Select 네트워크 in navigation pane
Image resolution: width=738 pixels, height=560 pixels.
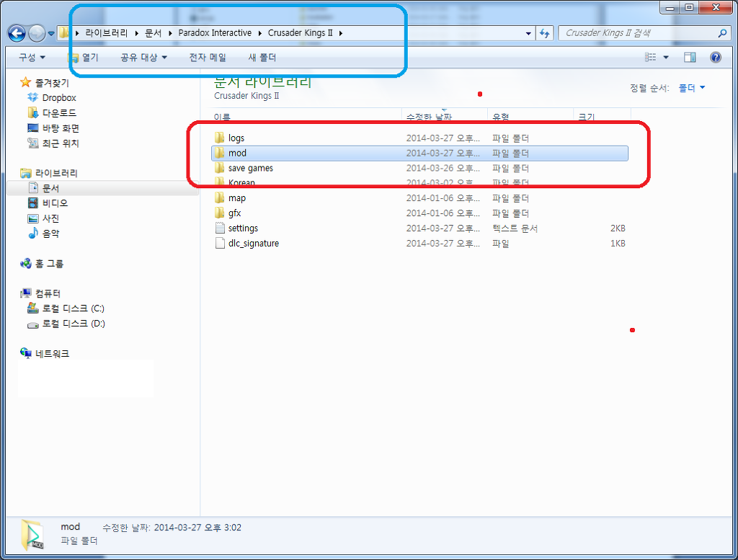(52, 353)
